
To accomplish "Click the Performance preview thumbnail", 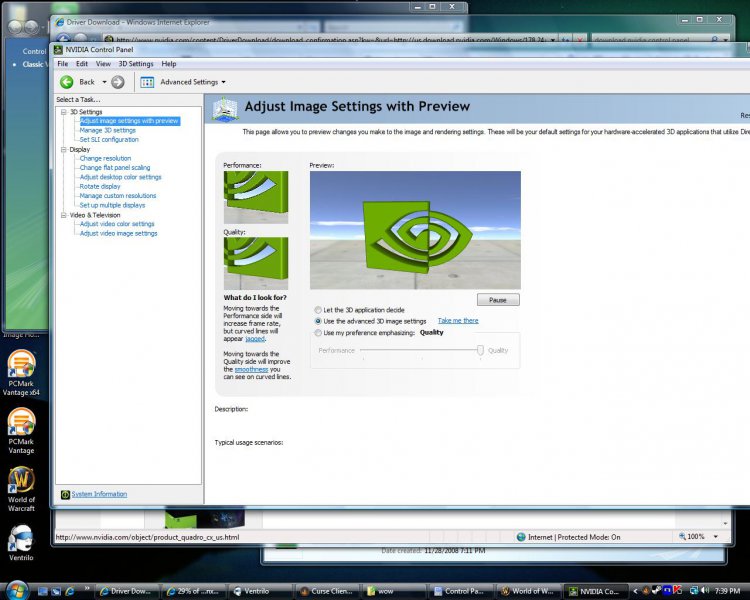I will (x=256, y=197).
